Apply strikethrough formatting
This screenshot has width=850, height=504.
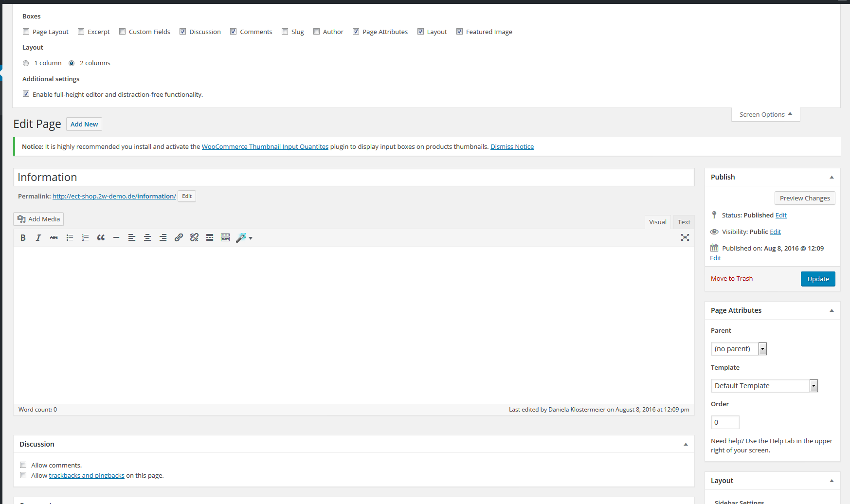54,238
